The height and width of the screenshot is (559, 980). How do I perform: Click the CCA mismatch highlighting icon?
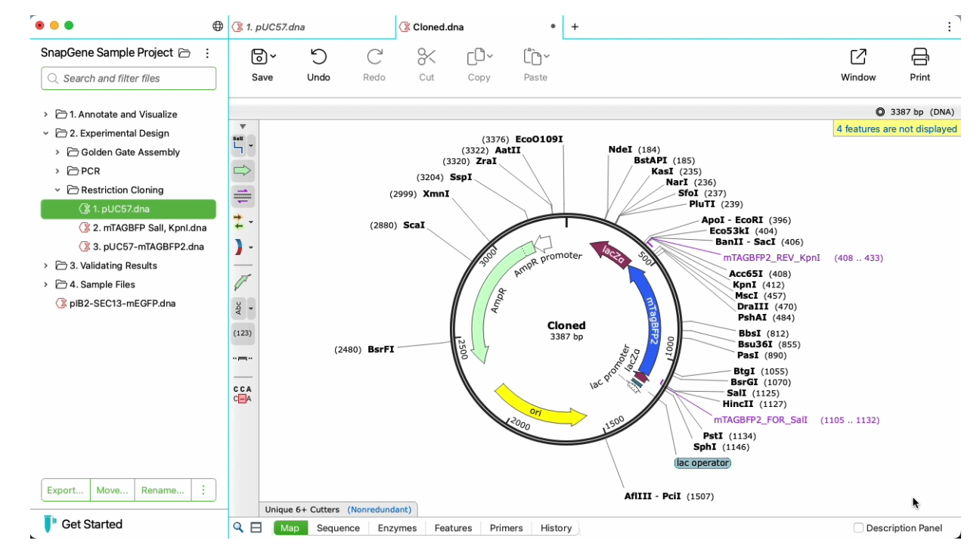click(243, 394)
